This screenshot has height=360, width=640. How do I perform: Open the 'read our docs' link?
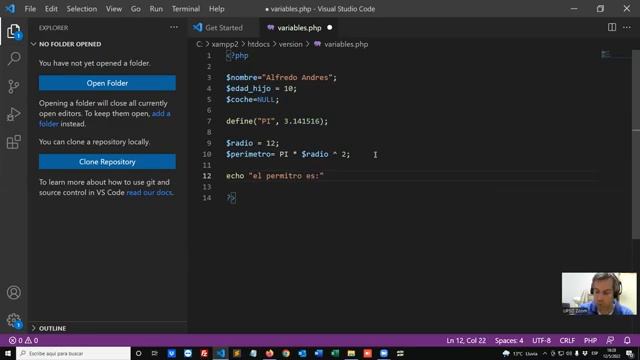(149, 192)
